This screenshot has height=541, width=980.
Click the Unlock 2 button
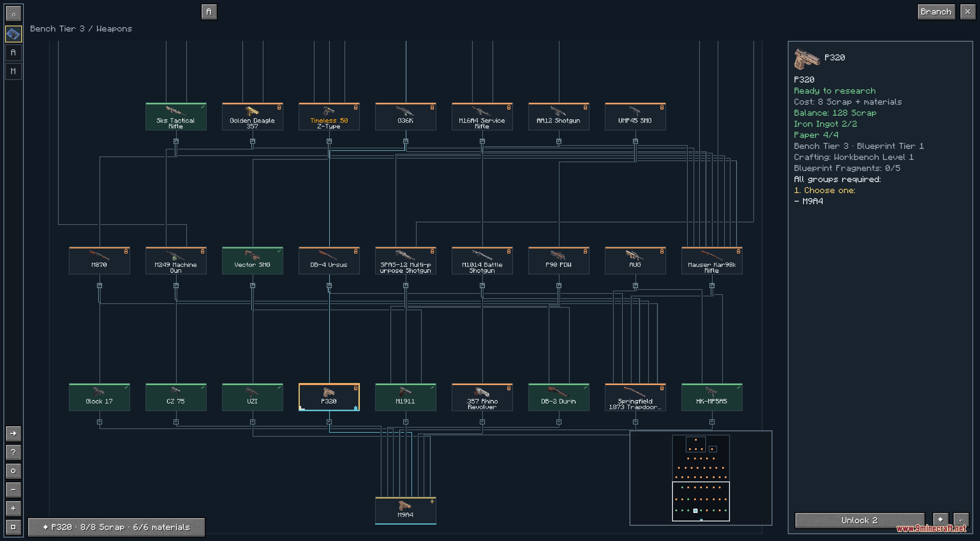coord(860,520)
